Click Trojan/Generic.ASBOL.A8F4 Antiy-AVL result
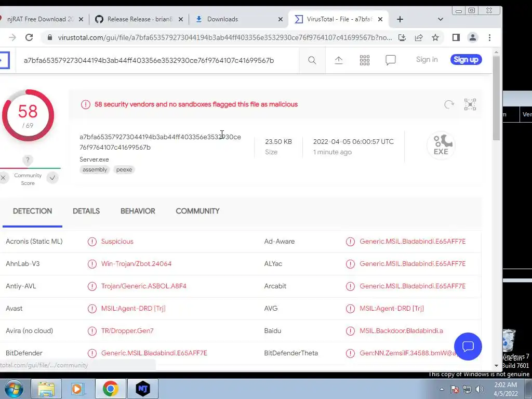The width and height of the screenshot is (532, 399). coord(143,286)
